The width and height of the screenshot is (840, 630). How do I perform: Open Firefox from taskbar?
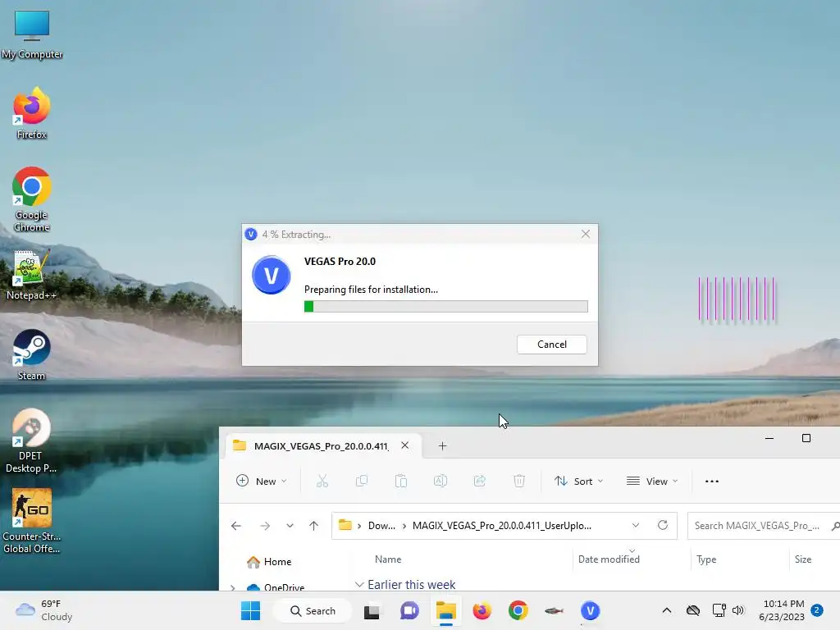point(482,610)
